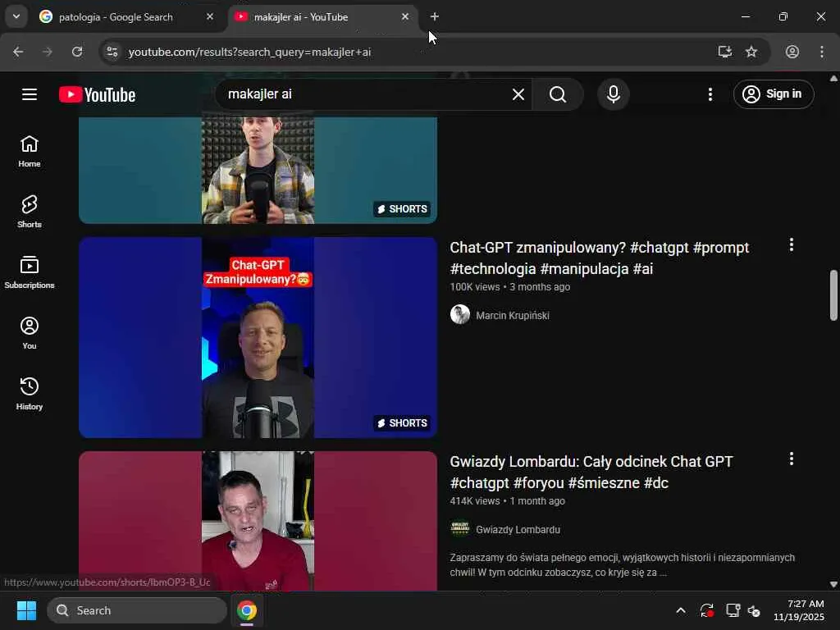Open the top Shorts thumbnail with plaid jacket
Image resolution: width=840 pixels, height=630 pixels.
258,169
